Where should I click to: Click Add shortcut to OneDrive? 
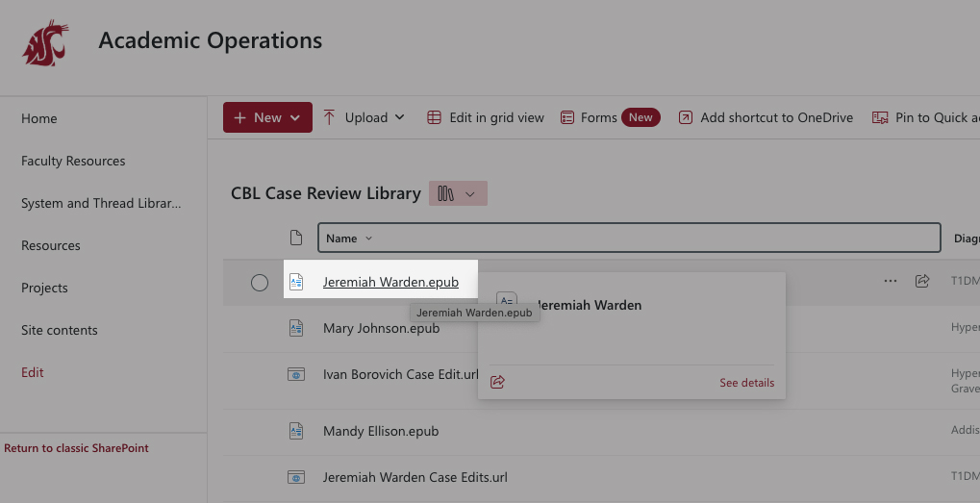pyautogui.click(x=766, y=117)
